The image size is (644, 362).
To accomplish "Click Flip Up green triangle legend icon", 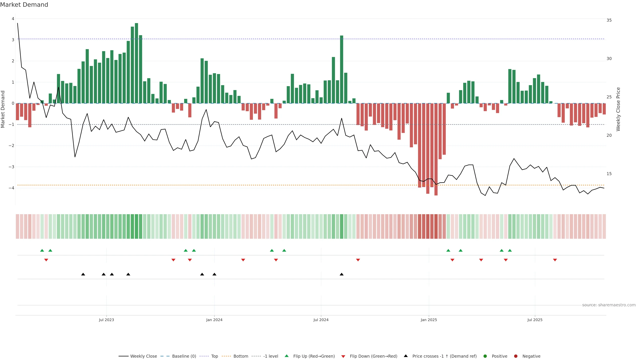I will coord(287,356).
